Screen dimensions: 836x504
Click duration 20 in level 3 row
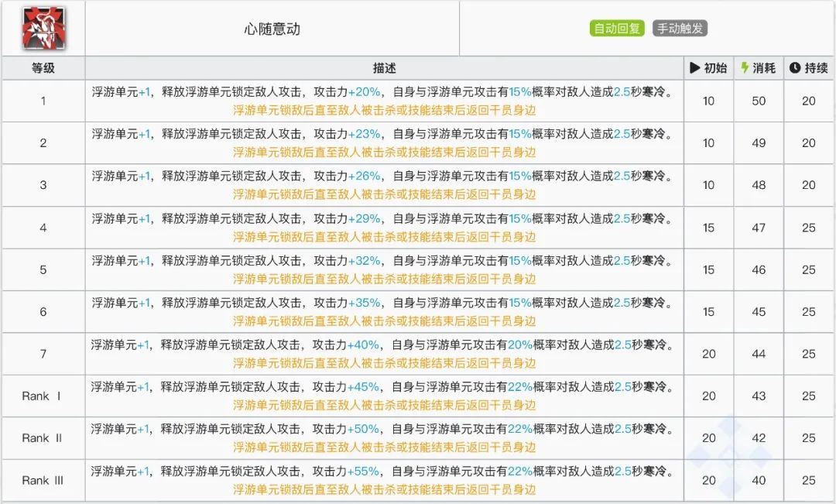click(809, 186)
